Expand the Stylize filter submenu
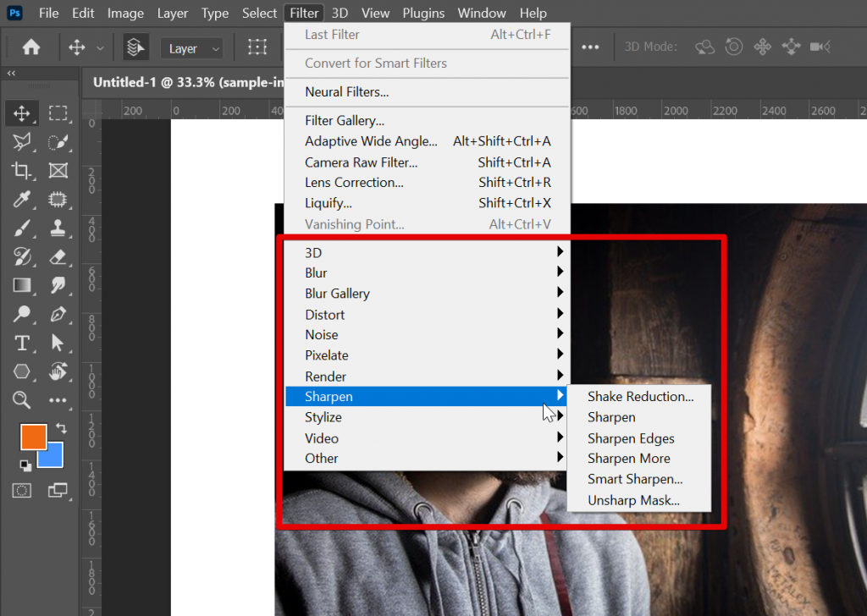Screen dimensions: 867x616 323,416
